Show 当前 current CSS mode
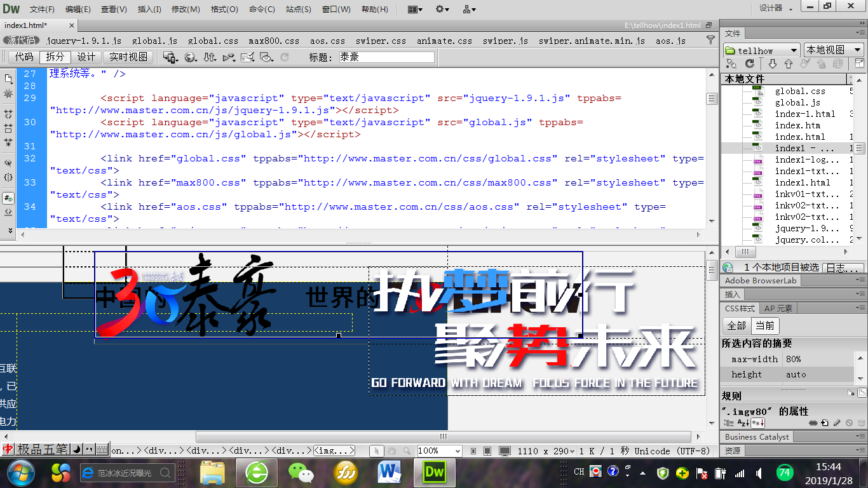Viewport: 868px width, 488px height. pyautogui.click(x=764, y=325)
